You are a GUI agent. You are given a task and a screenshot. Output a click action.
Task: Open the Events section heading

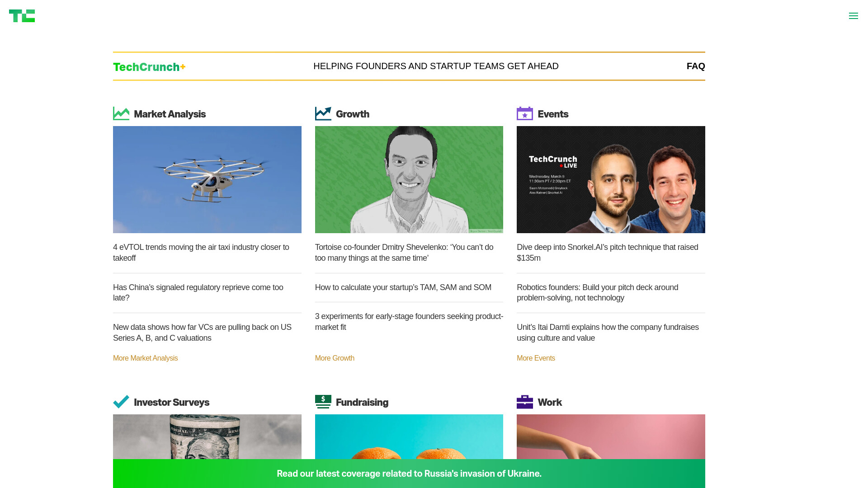(553, 114)
